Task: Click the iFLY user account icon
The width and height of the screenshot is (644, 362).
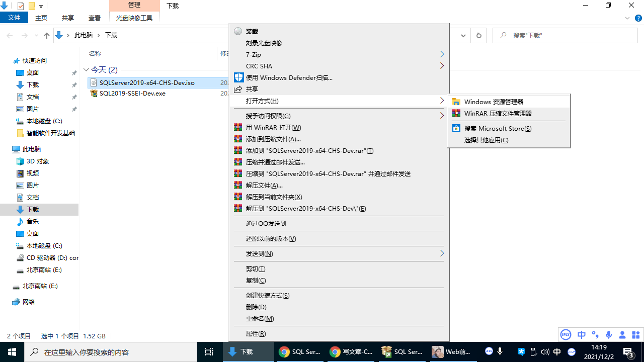Action: coord(622,334)
